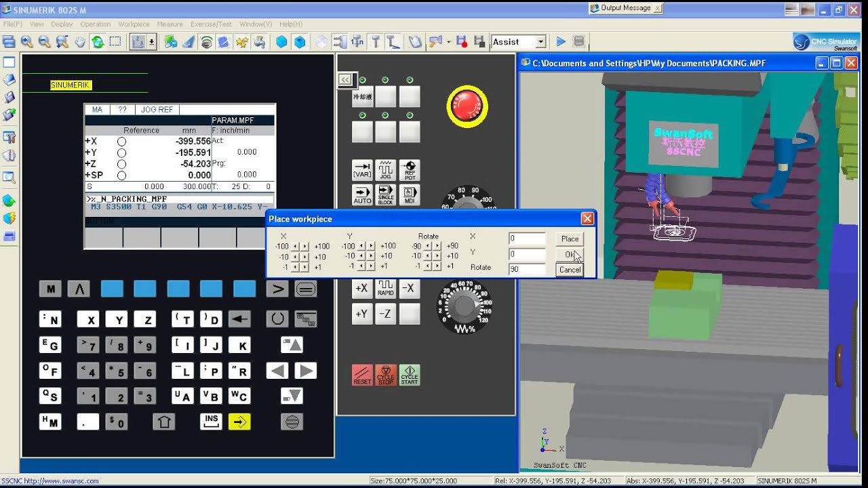Click the +X axis jog button
This screenshot has width=868, height=488.
pos(362,289)
